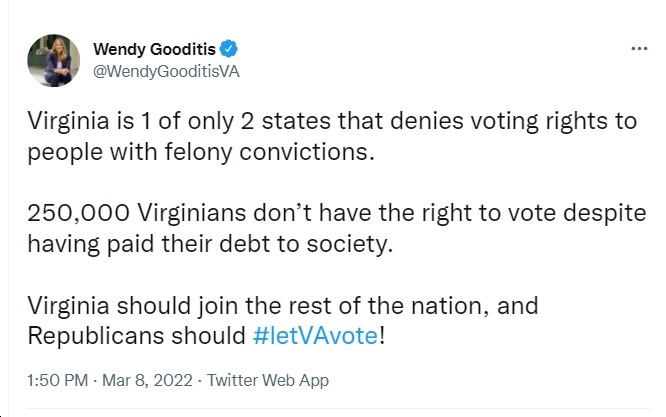Viewport: 666px width, 417px height.
Task: Click the Mar 8, 2022 date
Action: click(147, 380)
